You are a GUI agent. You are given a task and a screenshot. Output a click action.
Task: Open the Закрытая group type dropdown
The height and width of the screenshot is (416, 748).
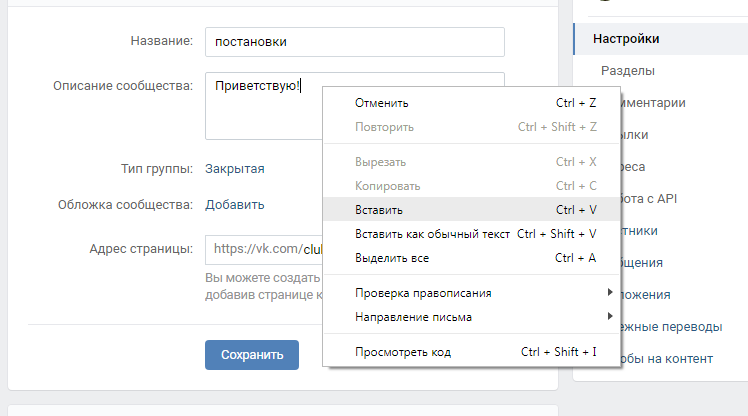pyautogui.click(x=235, y=169)
